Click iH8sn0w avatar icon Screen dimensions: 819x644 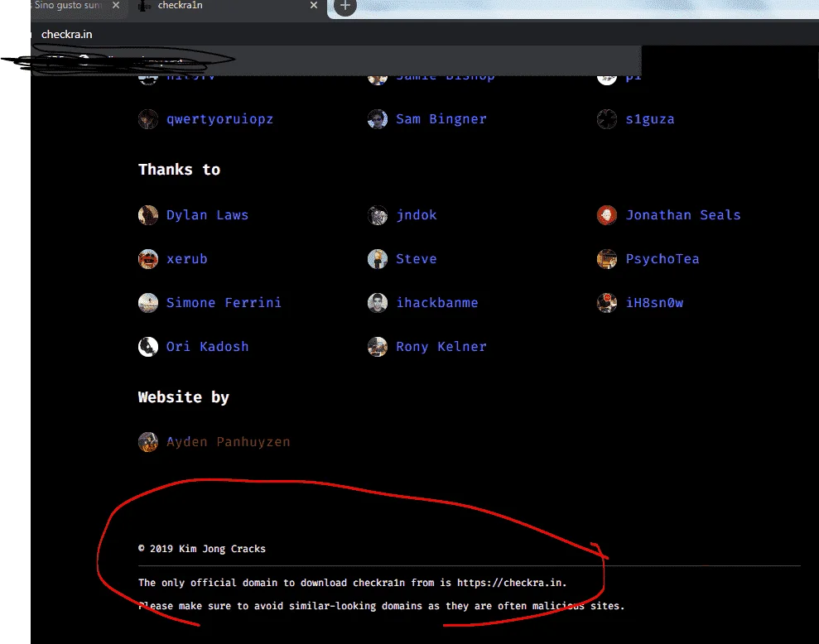click(607, 303)
